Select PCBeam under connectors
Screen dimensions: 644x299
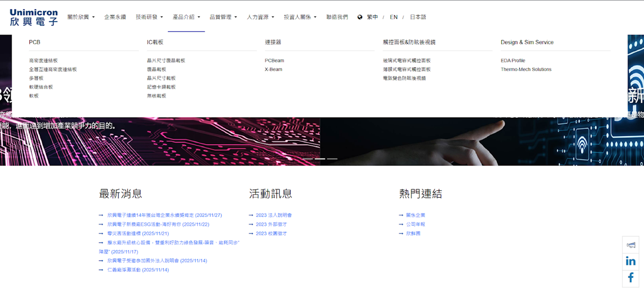[274, 60]
